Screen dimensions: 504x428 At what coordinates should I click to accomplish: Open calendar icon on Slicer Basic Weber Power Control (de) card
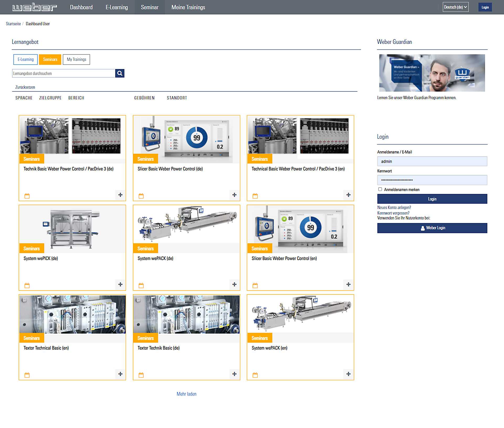coord(141,196)
